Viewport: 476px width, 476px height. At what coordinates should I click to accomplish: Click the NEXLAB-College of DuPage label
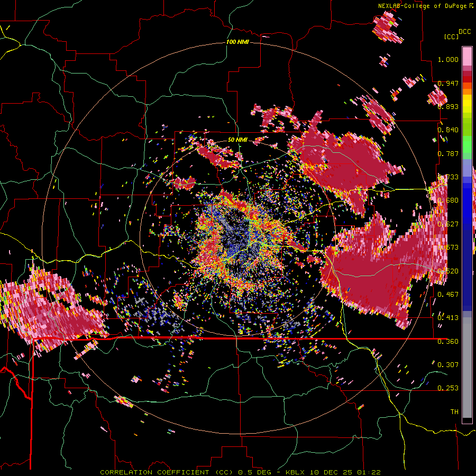click(422, 6)
